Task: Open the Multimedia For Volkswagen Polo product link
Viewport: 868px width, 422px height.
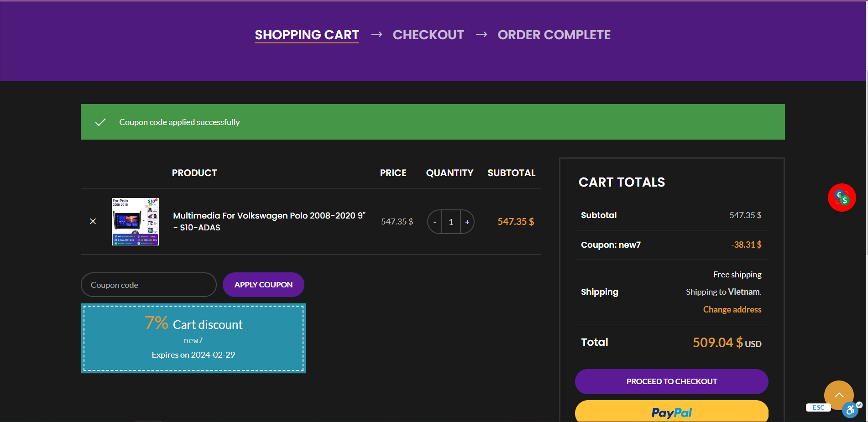Action: click(x=269, y=221)
